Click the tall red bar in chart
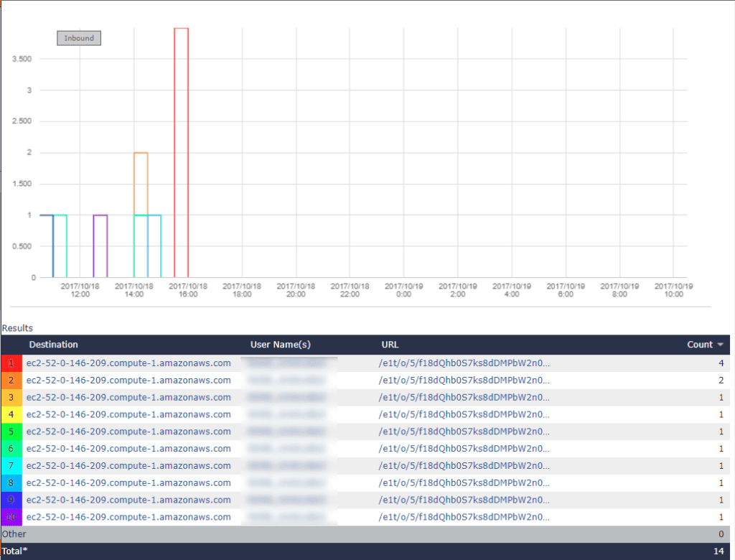The width and height of the screenshot is (735, 560). coord(182,152)
